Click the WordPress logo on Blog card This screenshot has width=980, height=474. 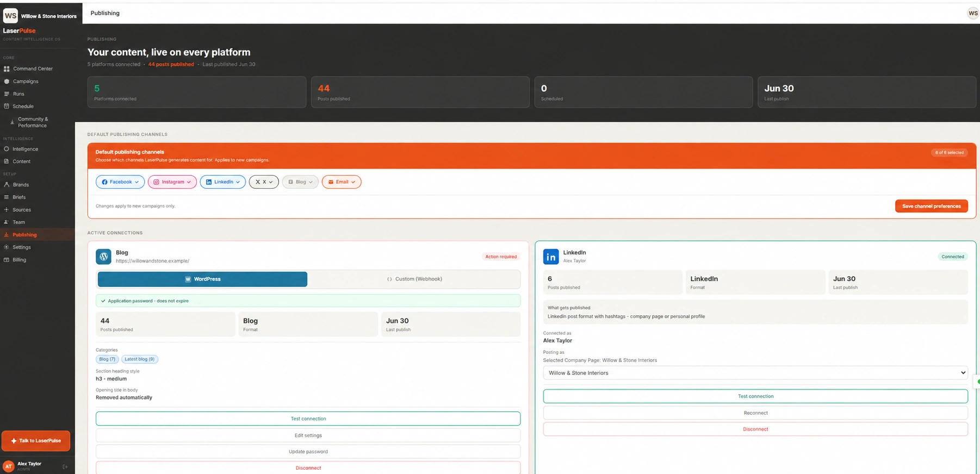[x=103, y=257]
